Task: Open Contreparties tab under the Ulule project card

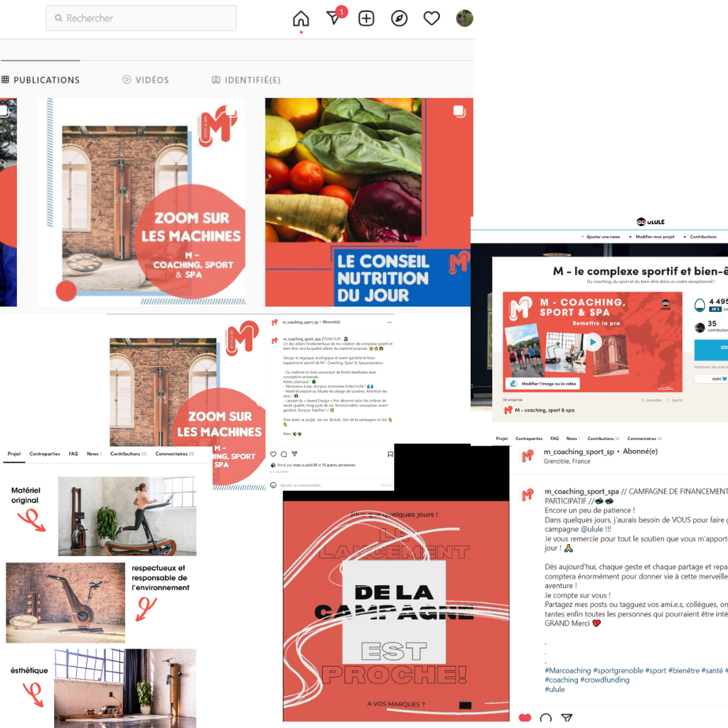Action: tap(529, 438)
